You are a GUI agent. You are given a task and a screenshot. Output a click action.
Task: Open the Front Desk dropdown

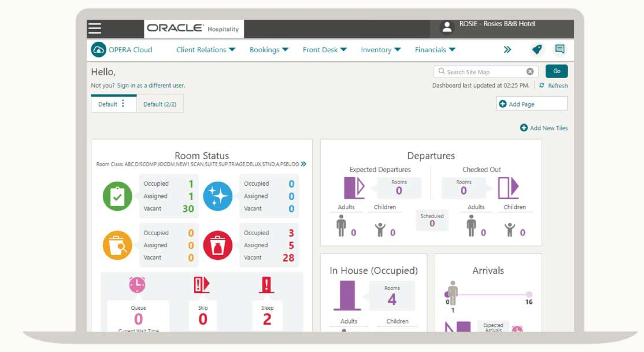325,50
